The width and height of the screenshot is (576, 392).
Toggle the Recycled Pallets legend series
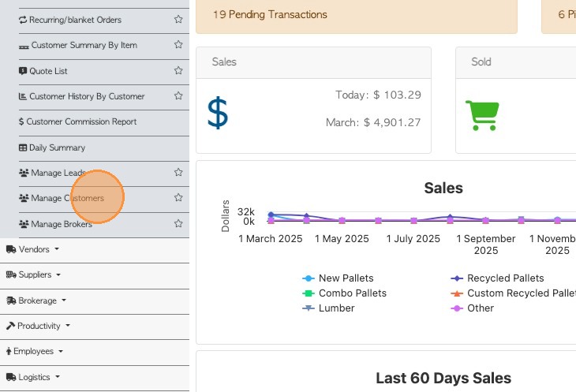coord(505,278)
